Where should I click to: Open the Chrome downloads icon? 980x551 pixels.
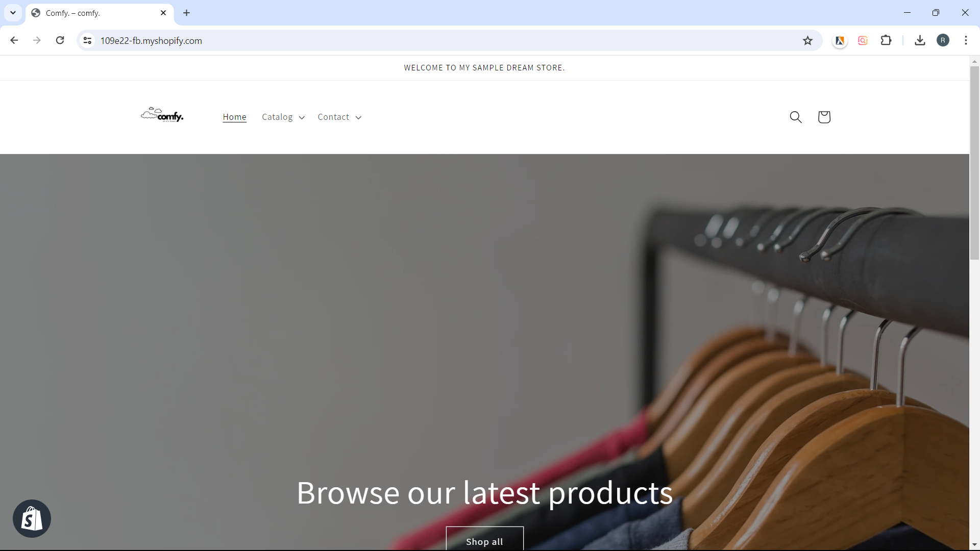click(920, 40)
